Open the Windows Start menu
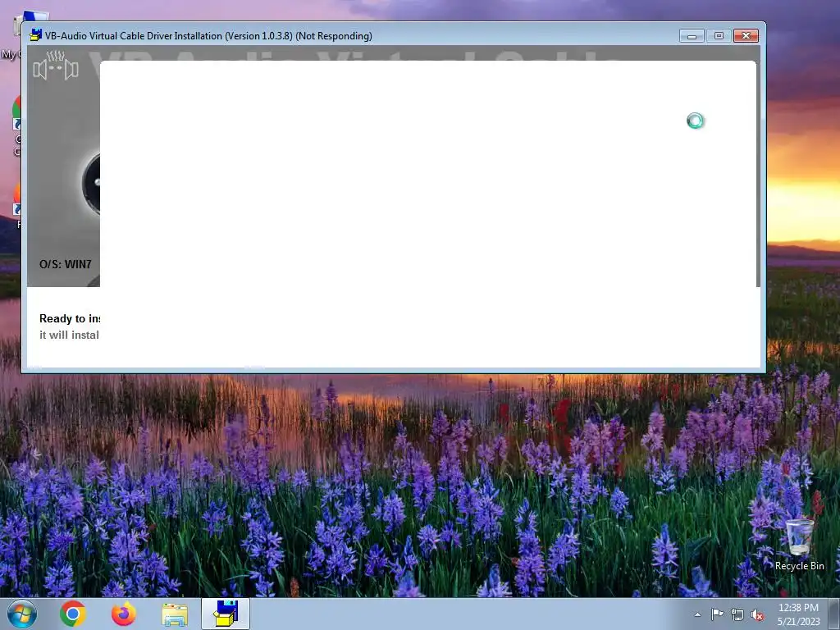 [x=22, y=614]
